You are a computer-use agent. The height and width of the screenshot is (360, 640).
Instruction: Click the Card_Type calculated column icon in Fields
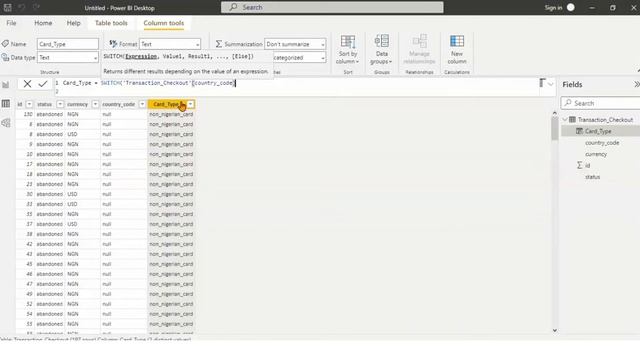(579, 131)
